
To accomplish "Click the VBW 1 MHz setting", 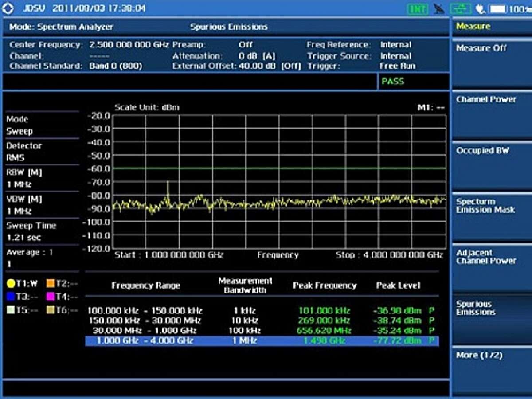I will click(42, 205).
